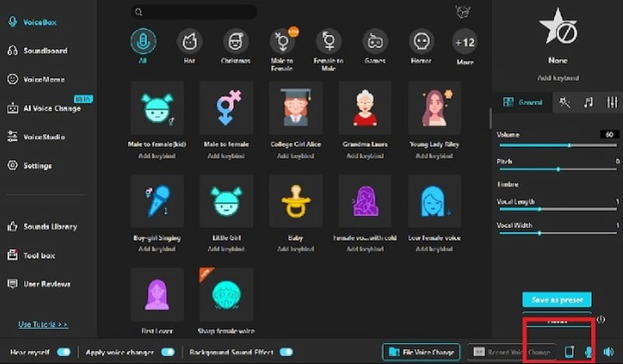Switch to the General tab
623x364 pixels.
(523, 102)
